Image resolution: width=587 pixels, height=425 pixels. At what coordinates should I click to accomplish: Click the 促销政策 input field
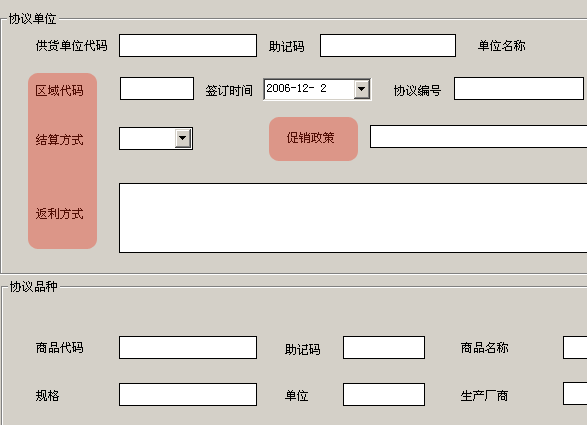(478, 137)
